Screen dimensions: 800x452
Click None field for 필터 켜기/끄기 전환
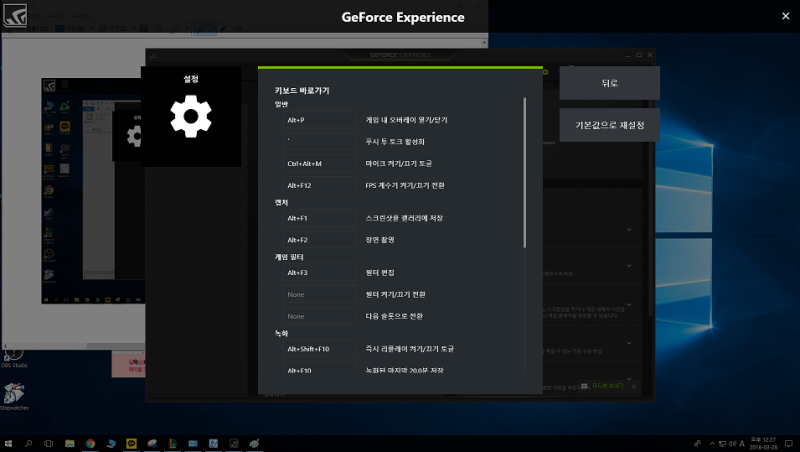point(319,294)
